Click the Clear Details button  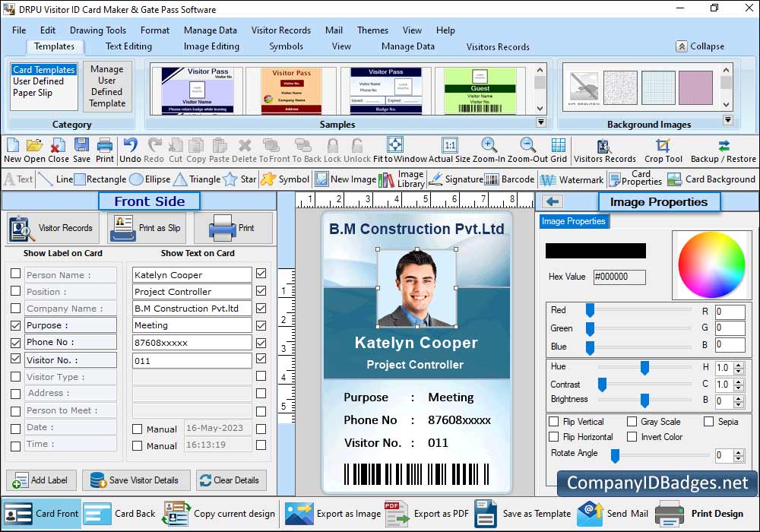coord(231,480)
